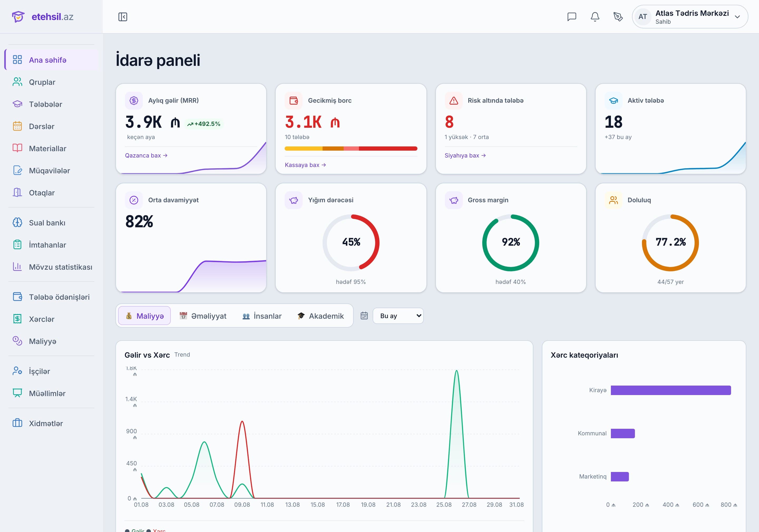Expand the Atlas Tədris Mərkəzi account menu
Screen dimensions: 759x532
coord(690,17)
